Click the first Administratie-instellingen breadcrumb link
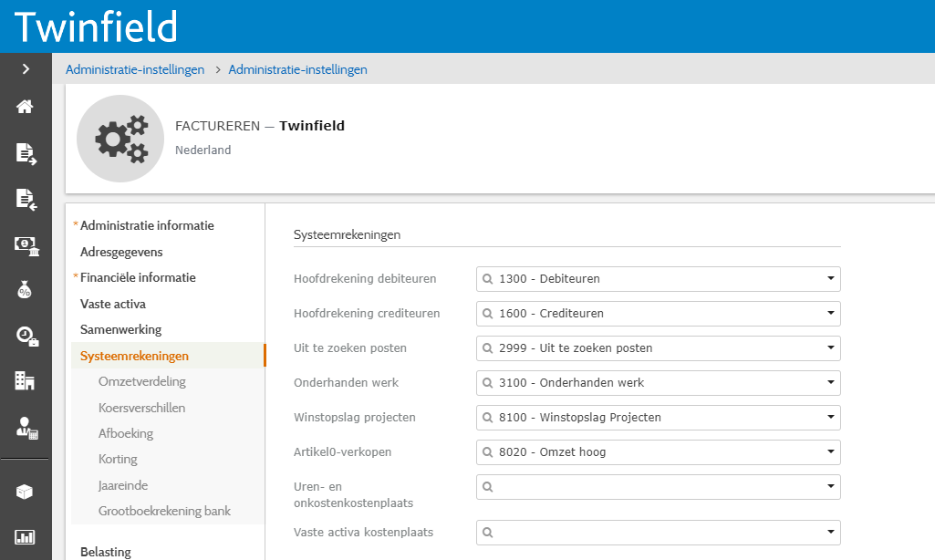The height and width of the screenshot is (560, 935). 135,69
